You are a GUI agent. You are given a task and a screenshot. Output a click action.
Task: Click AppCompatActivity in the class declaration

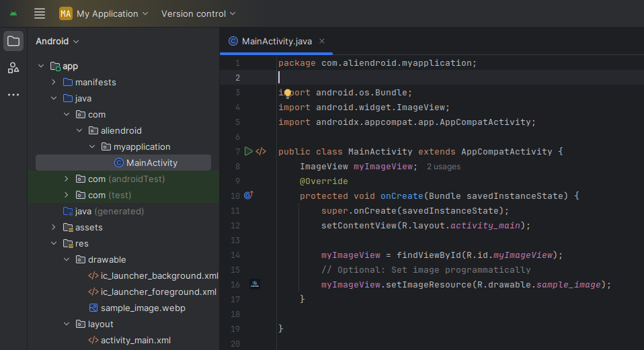506,151
